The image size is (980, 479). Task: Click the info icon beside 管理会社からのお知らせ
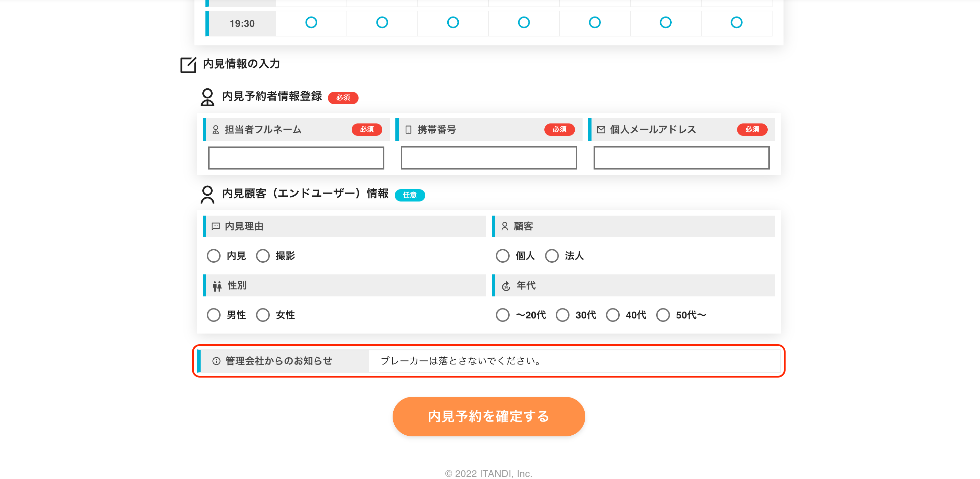[x=216, y=361]
